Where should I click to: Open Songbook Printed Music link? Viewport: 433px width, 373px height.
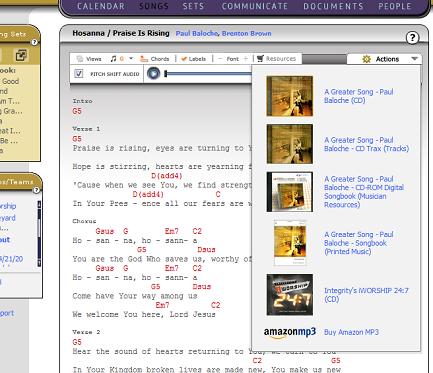(359, 243)
